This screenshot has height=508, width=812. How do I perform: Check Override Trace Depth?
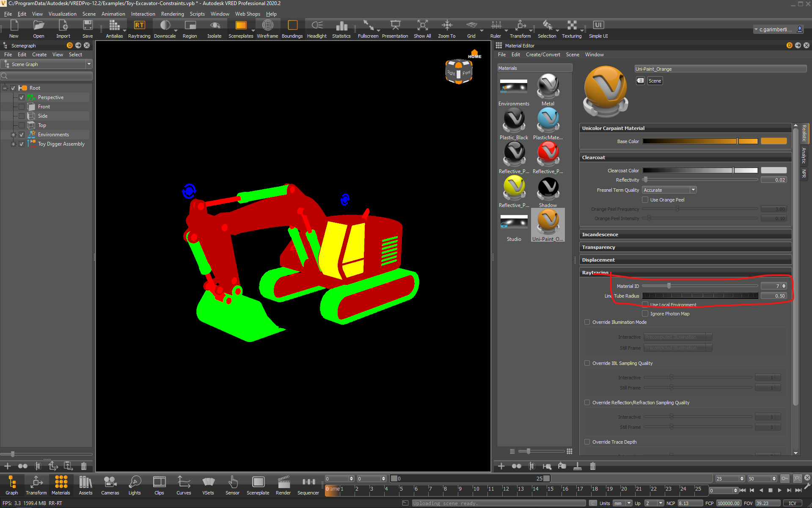[587, 442]
